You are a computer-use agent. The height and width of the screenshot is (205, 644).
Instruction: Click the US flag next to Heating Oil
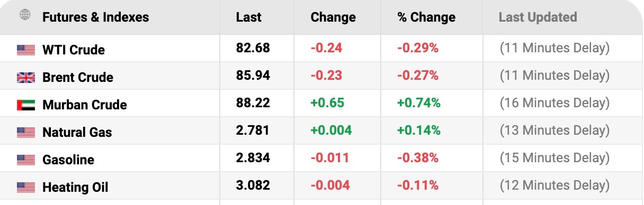[25, 188]
